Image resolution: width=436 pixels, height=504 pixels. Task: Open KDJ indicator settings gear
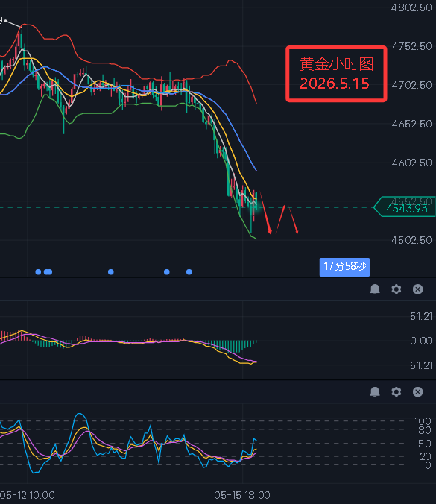[396, 392]
